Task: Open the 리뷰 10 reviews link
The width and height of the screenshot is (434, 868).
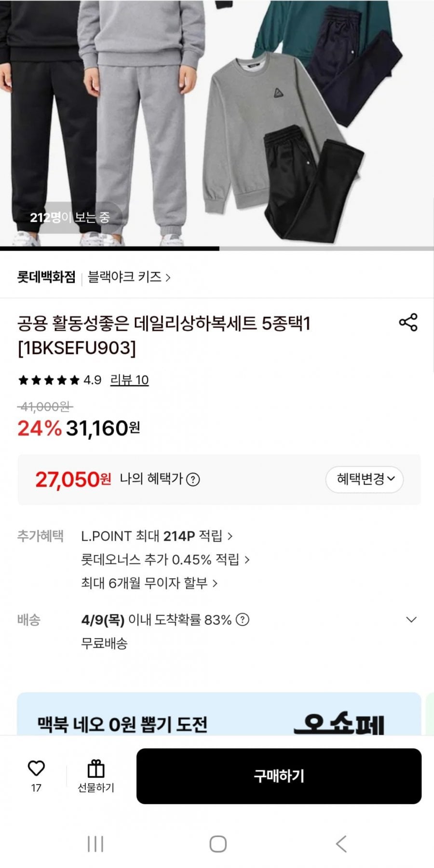Action: [129, 380]
